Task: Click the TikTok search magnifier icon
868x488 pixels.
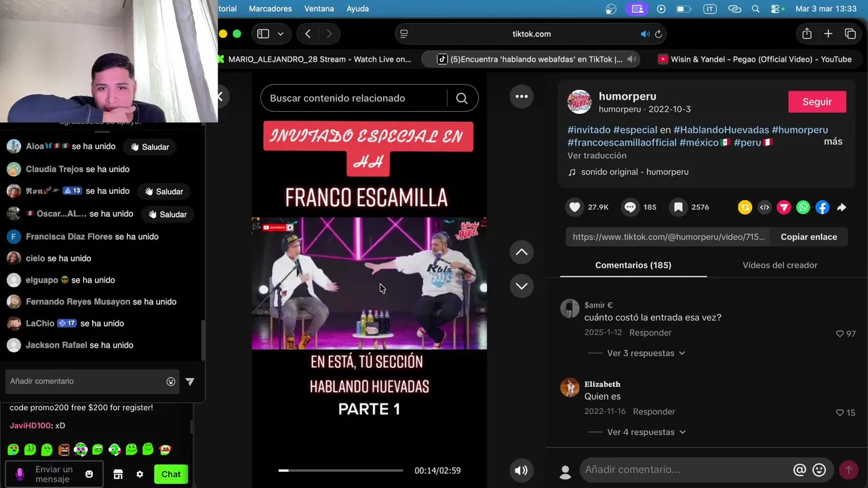Action: click(x=462, y=98)
